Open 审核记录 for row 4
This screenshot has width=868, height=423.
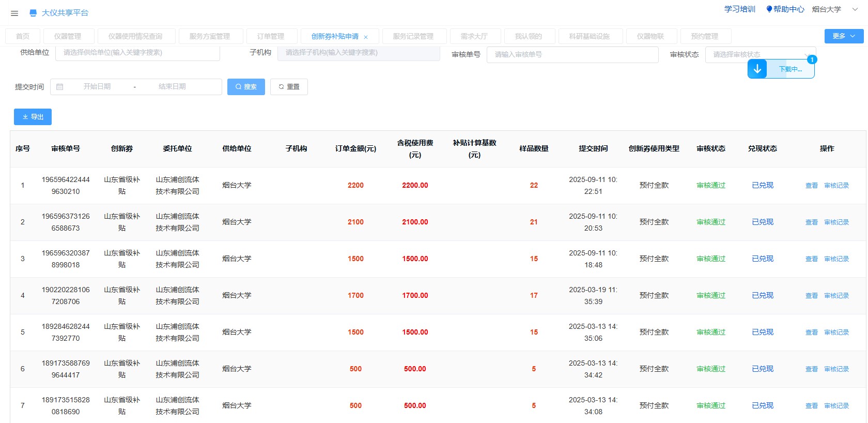[836, 296]
